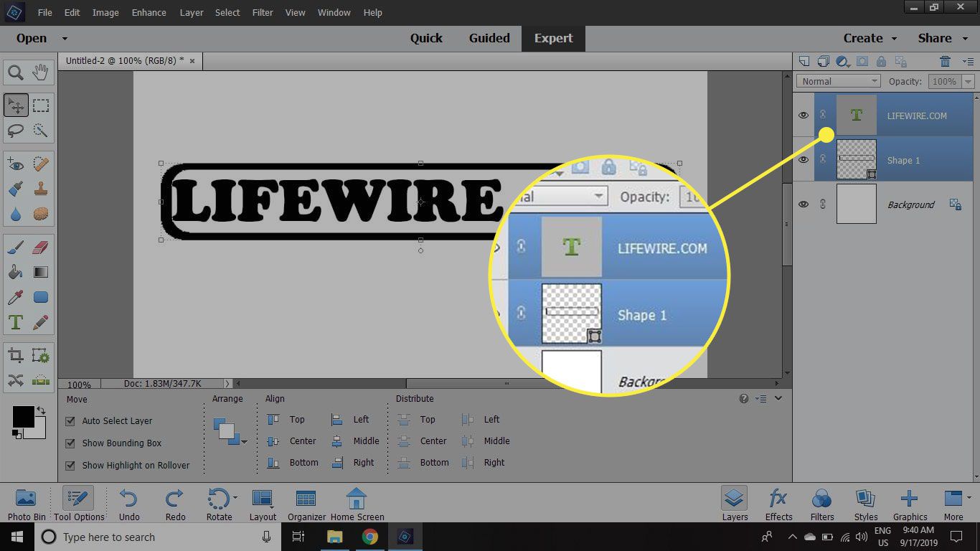Expand the Create dropdown arrow

point(894,39)
